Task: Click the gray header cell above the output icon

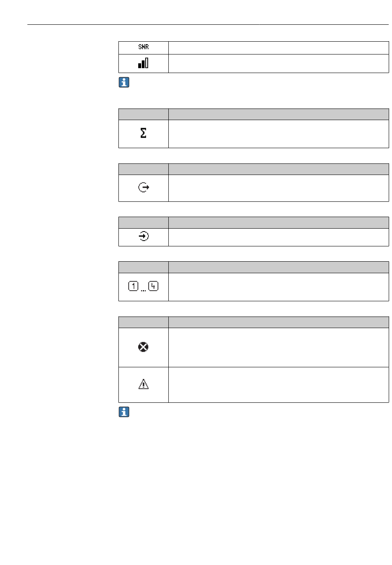Action: 144,169
